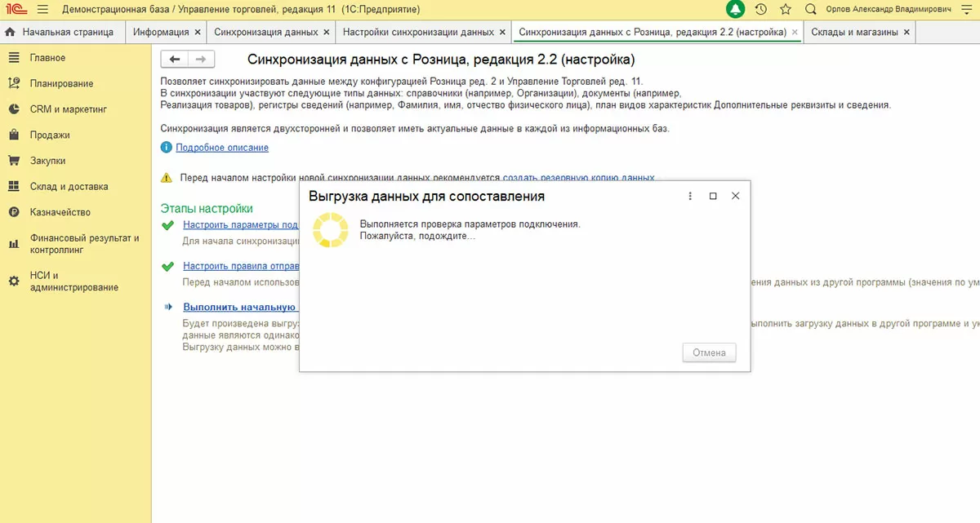Click the search magnifier icon
This screenshot has width=980, height=523.
point(810,9)
